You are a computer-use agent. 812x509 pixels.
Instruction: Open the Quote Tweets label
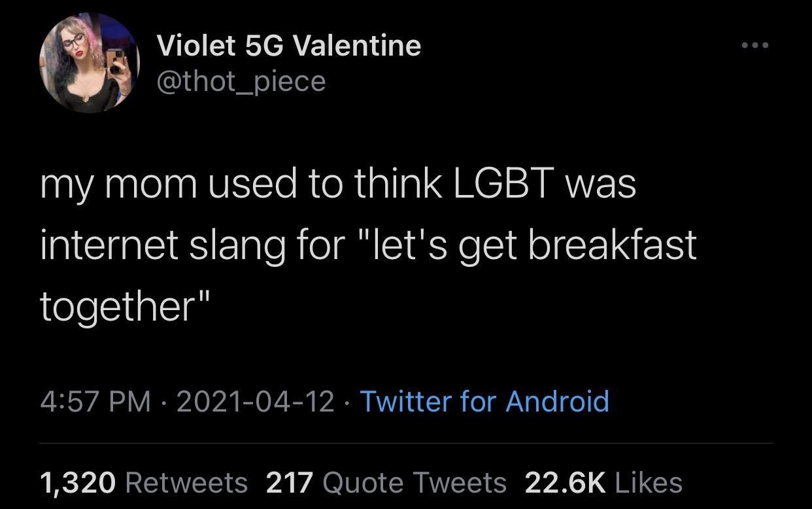click(414, 483)
